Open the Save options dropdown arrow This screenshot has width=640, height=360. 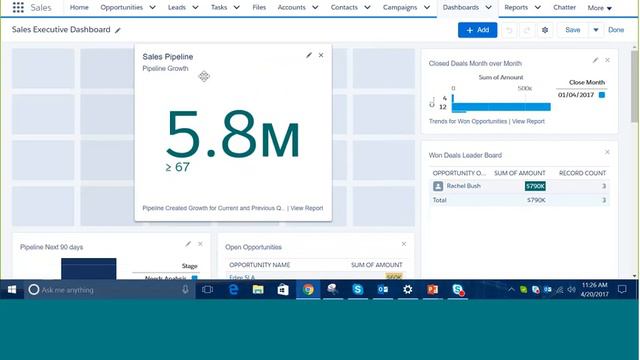596,30
